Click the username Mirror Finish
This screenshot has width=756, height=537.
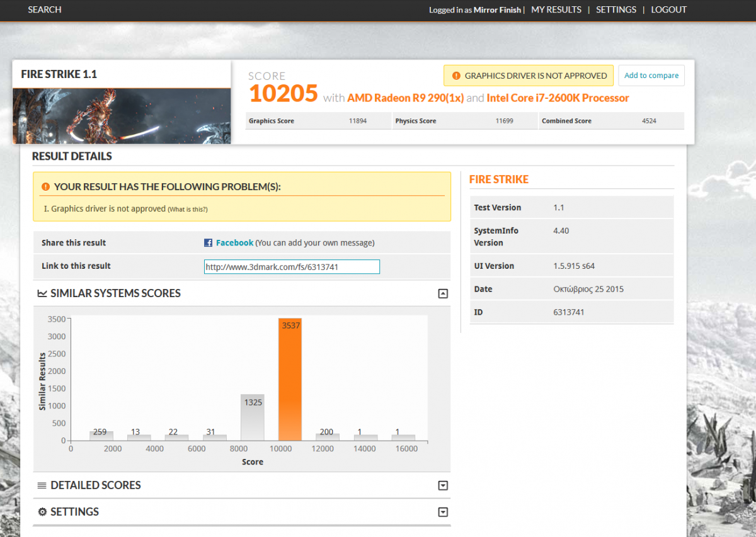click(498, 10)
